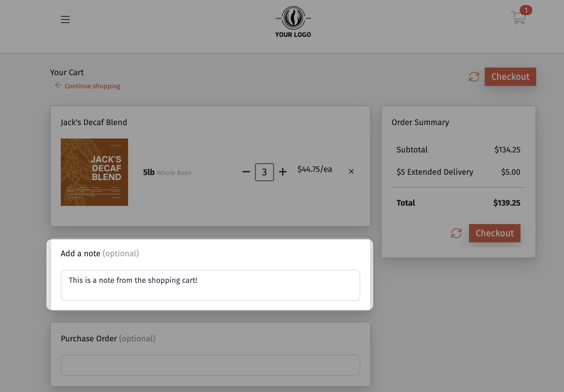Screen dimensions: 564x392
Task: Click the Continue shopping link
Action: [92, 86]
